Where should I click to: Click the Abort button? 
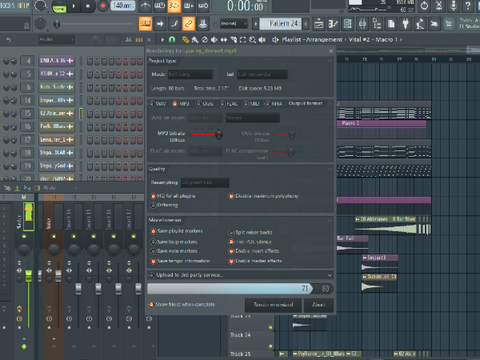pyautogui.click(x=318, y=305)
